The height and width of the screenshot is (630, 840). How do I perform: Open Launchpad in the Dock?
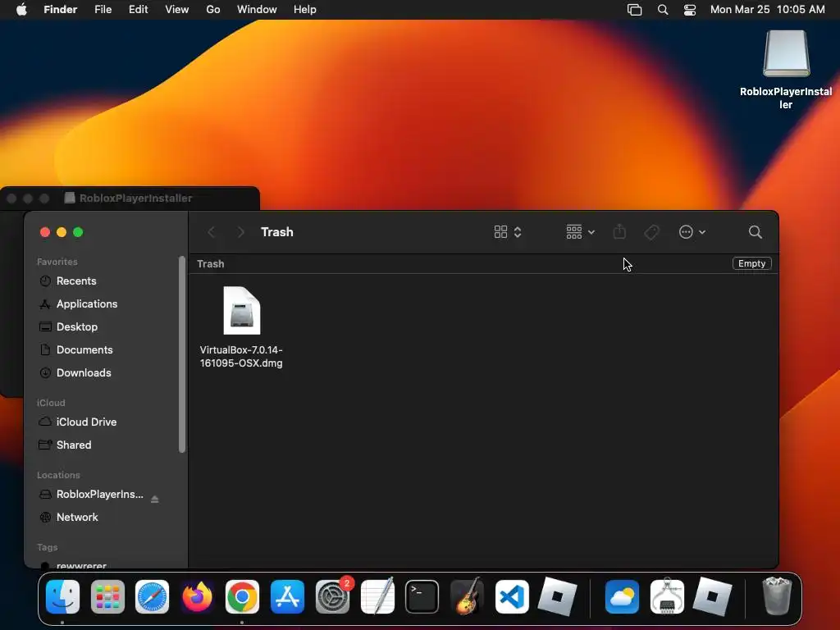pos(107,597)
